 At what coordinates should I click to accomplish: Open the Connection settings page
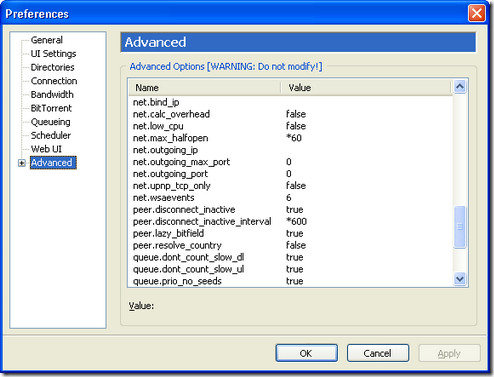[54, 81]
